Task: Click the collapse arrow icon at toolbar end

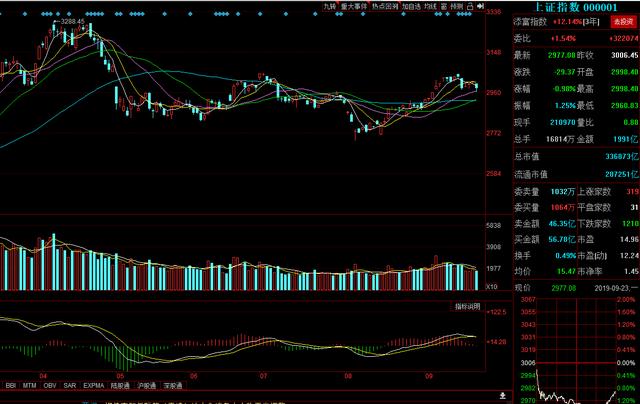Action: (x=480, y=6)
